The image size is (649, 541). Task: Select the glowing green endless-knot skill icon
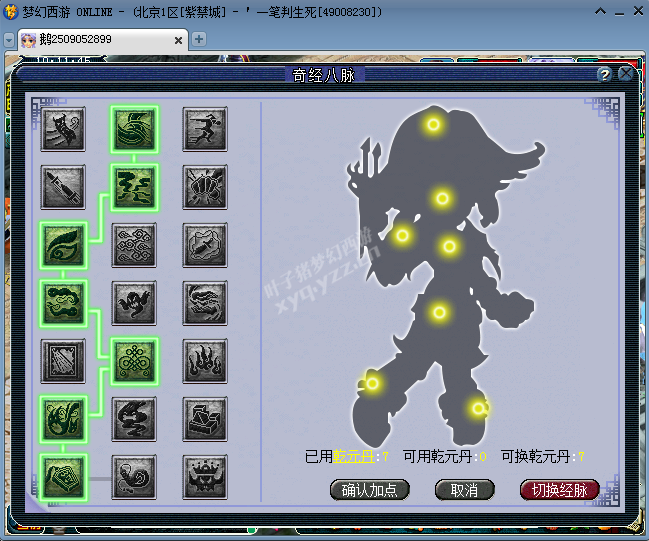pos(134,361)
